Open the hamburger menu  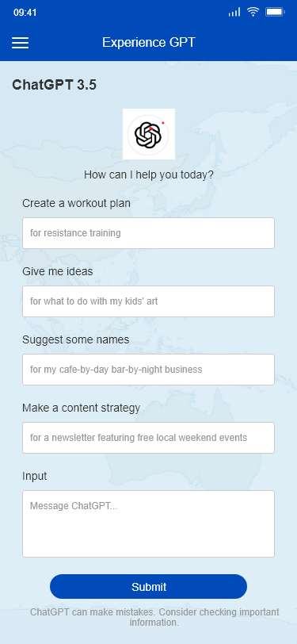click(x=20, y=43)
